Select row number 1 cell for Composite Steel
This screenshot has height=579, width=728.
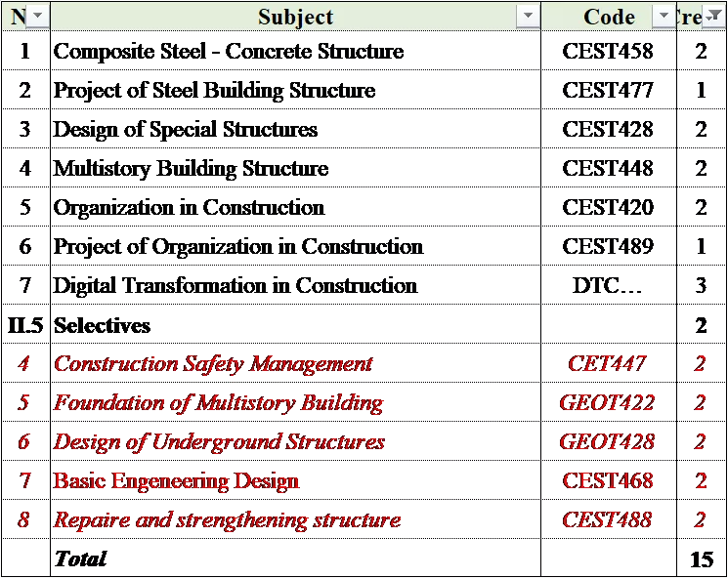click(25, 51)
